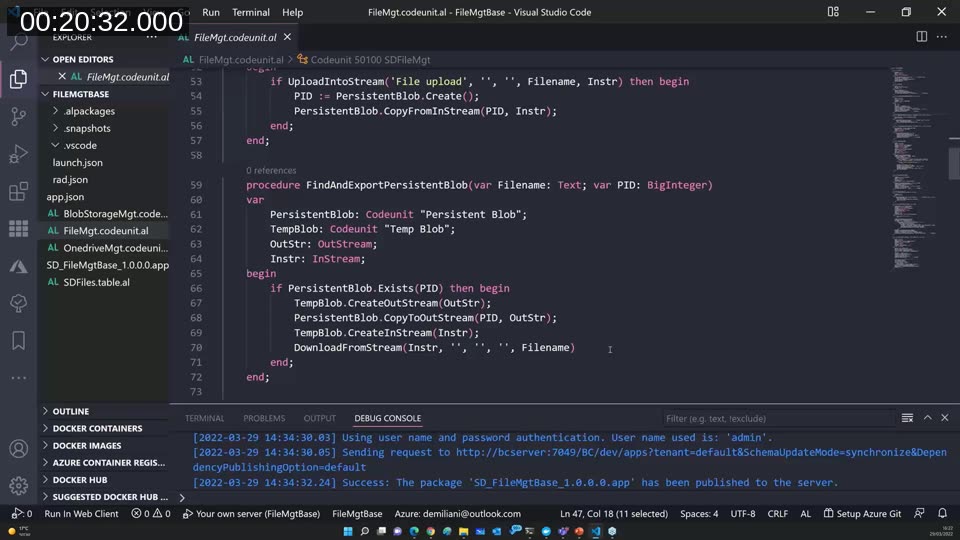
Task: Click Your own server (FileMgtBase) status item
Action: (252, 514)
